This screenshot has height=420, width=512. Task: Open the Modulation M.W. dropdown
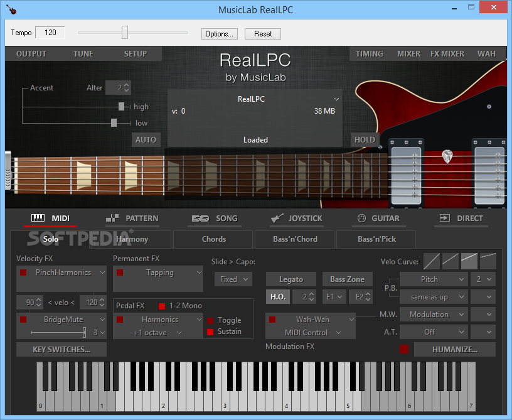click(x=434, y=315)
